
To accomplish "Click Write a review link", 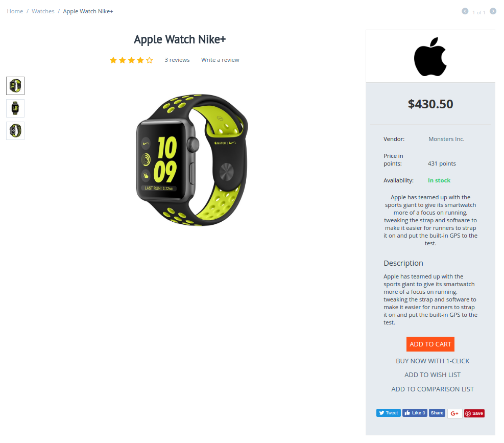I will pyautogui.click(x=220, y=60).
